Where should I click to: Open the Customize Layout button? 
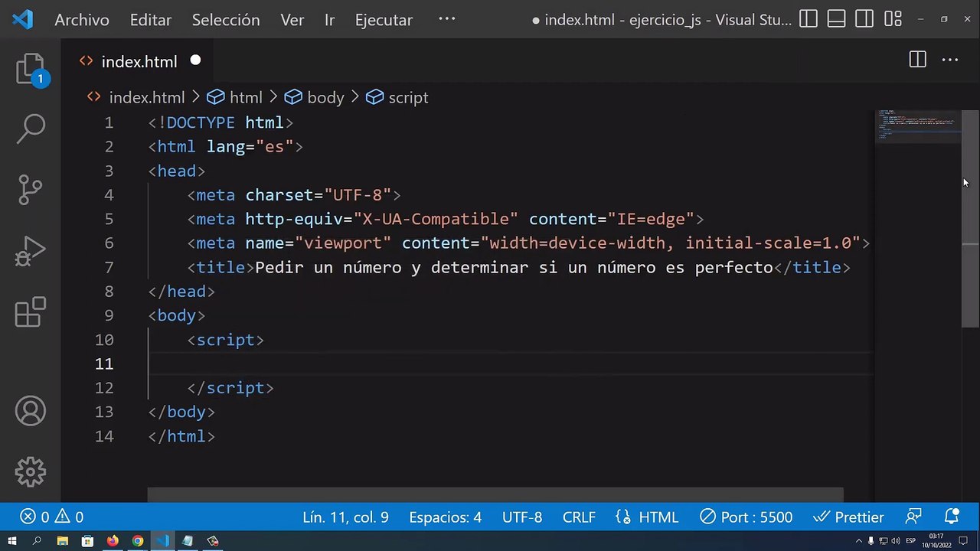(x=893, y=20)
